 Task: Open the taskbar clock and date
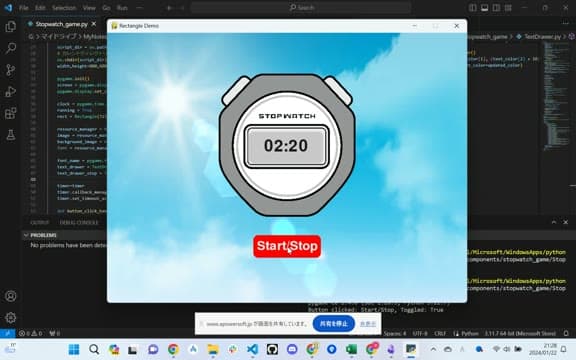point(543,349)
